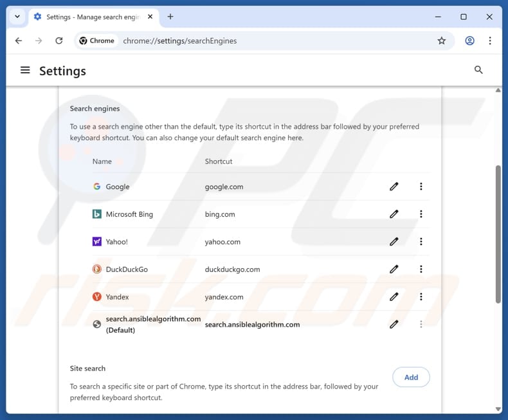Click the Shortcut column header
508x420 pixels.
(219, 161)
